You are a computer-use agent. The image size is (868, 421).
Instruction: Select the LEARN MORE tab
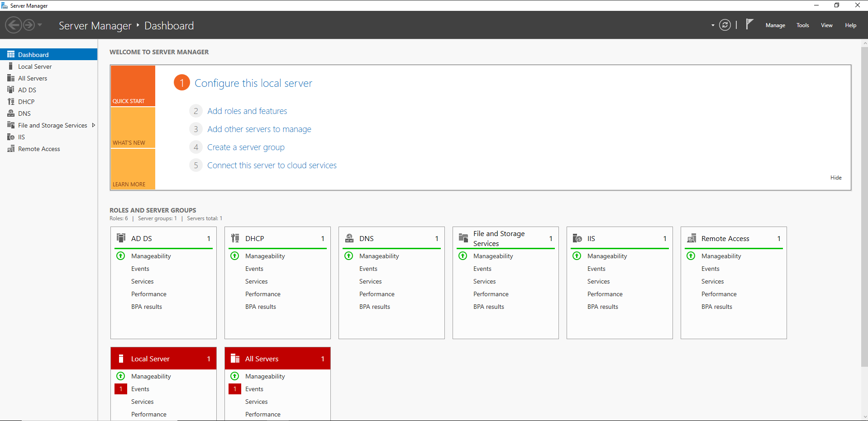point(133,169)
